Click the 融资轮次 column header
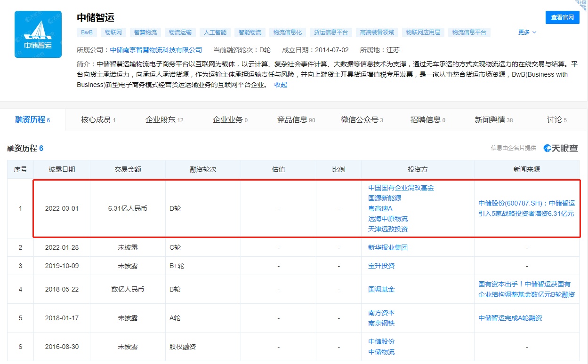 tap(203, 169)
